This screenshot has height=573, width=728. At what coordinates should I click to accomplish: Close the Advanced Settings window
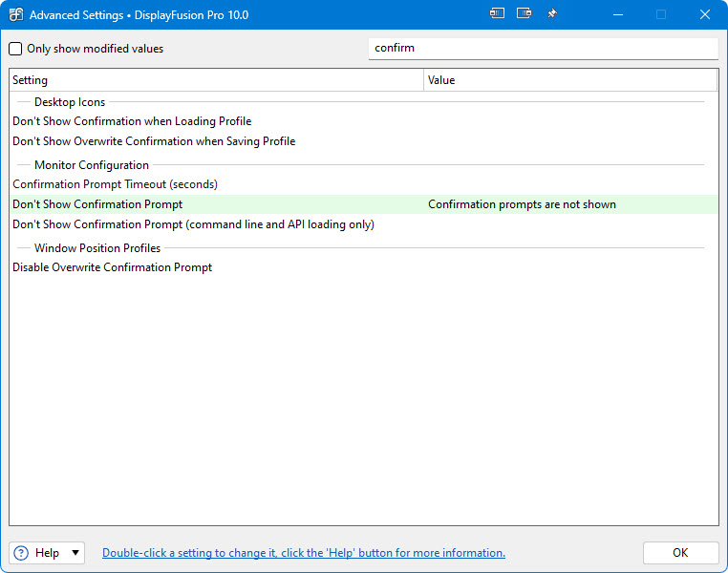click(705, 14)
